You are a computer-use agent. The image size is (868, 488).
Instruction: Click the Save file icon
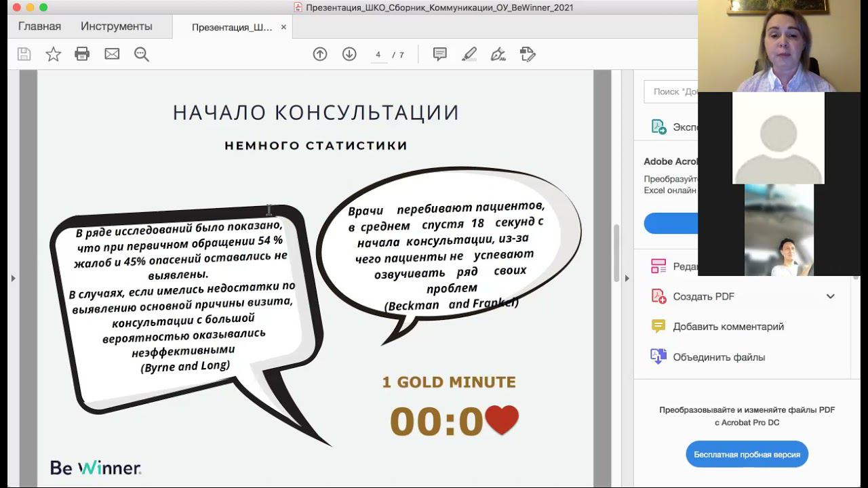pos(24,54)
